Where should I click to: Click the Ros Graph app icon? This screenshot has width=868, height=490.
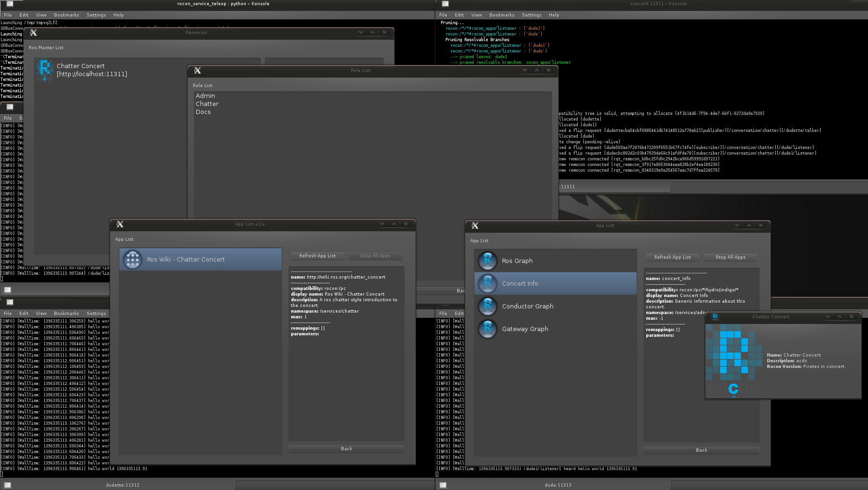point(487,261)
